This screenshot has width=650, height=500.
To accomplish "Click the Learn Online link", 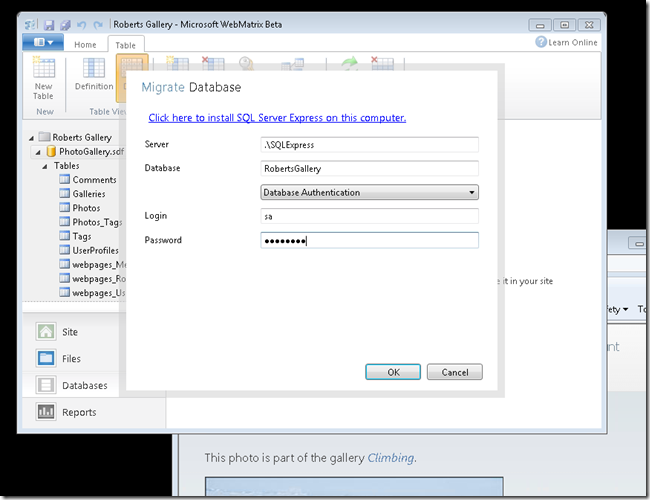I will click(x=573, y=42).
